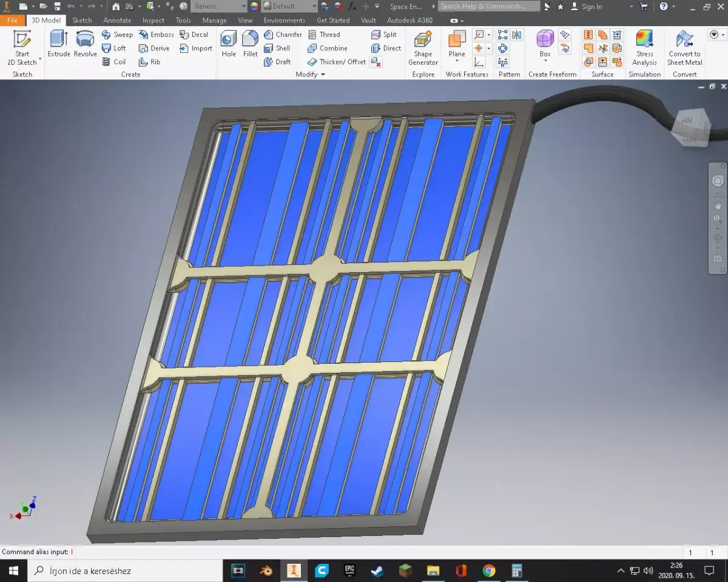
Task: Expand the Modify panel dropdown
Action: [323, 75]
